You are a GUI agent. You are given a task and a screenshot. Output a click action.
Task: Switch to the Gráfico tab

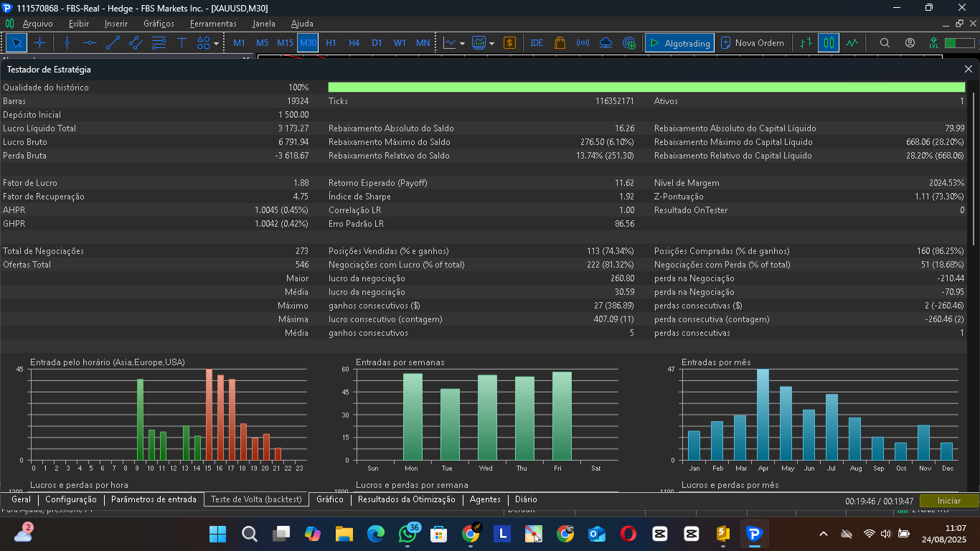(329, 499)
